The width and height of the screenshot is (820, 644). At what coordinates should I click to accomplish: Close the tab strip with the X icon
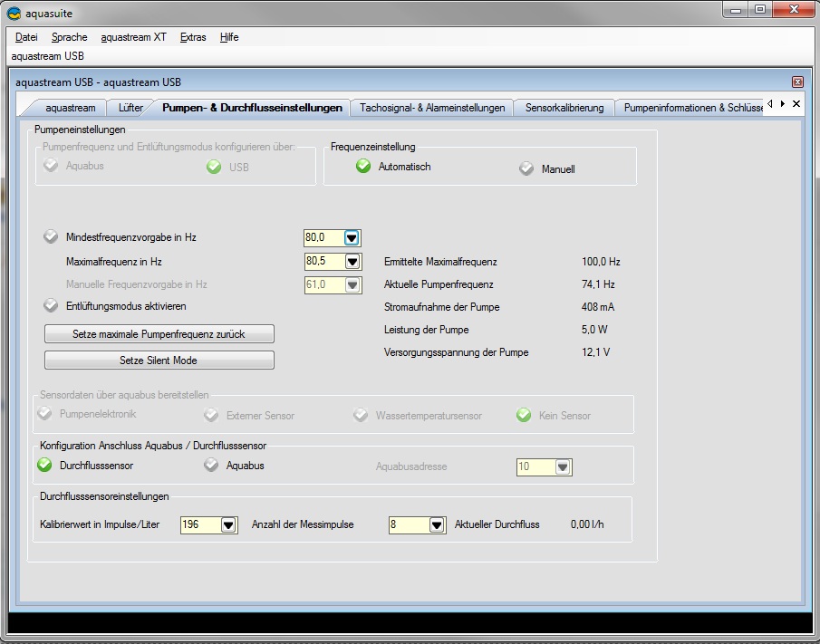pos(796,104)
